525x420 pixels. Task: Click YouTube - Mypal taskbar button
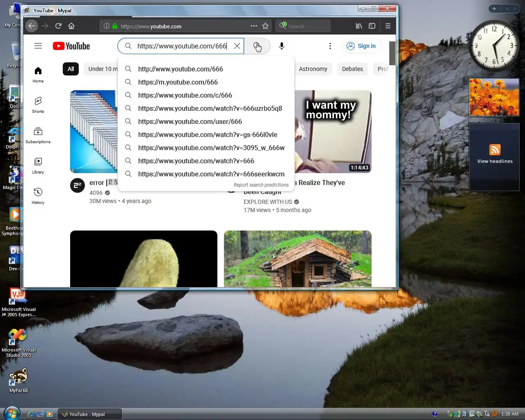click(89, 414)
